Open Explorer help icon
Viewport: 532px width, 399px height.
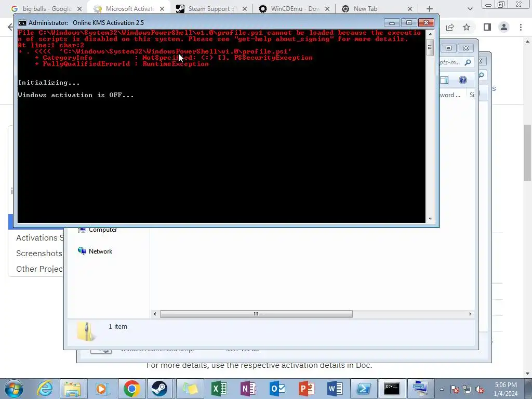[463, 80]
